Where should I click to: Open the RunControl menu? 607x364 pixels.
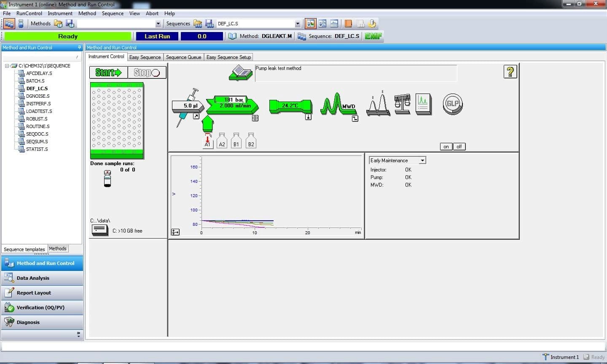[x=29, y=13]
